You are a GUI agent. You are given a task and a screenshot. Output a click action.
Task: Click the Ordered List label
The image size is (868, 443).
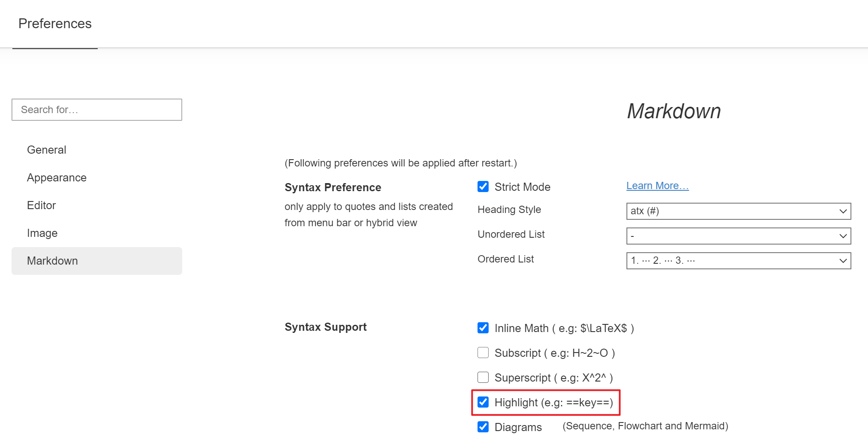(x=506, y=259)
